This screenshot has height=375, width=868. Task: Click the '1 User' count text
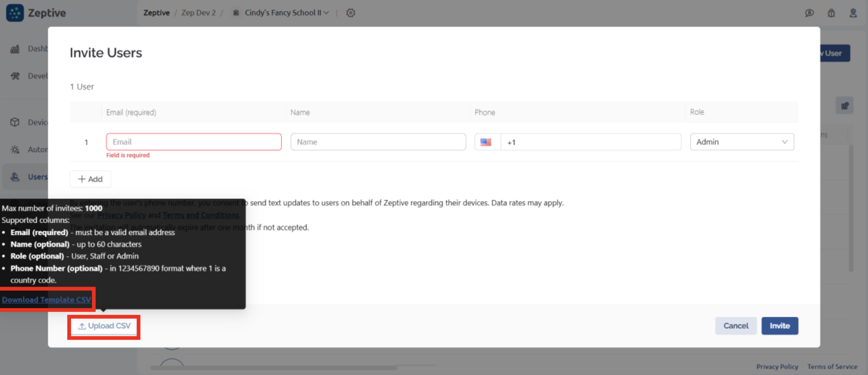82,87
